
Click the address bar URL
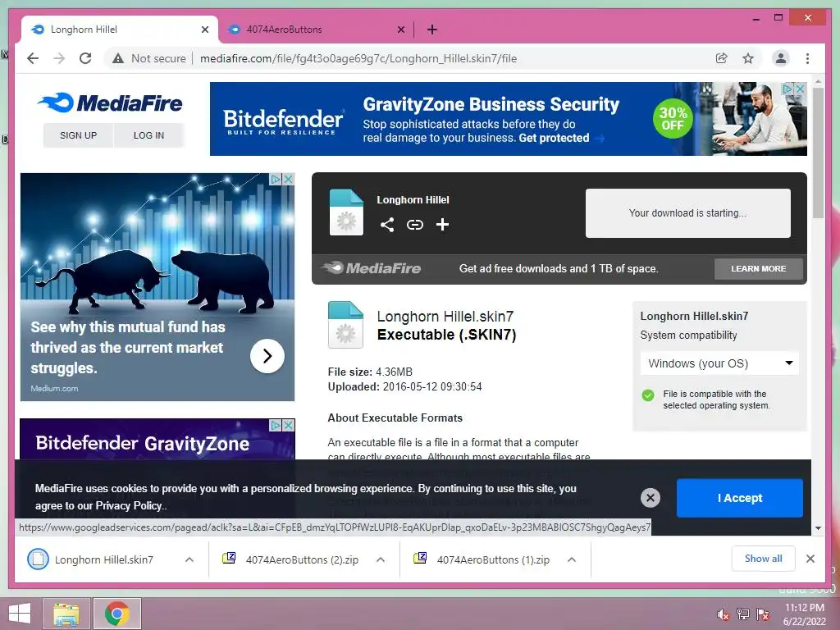coord(358,58)
